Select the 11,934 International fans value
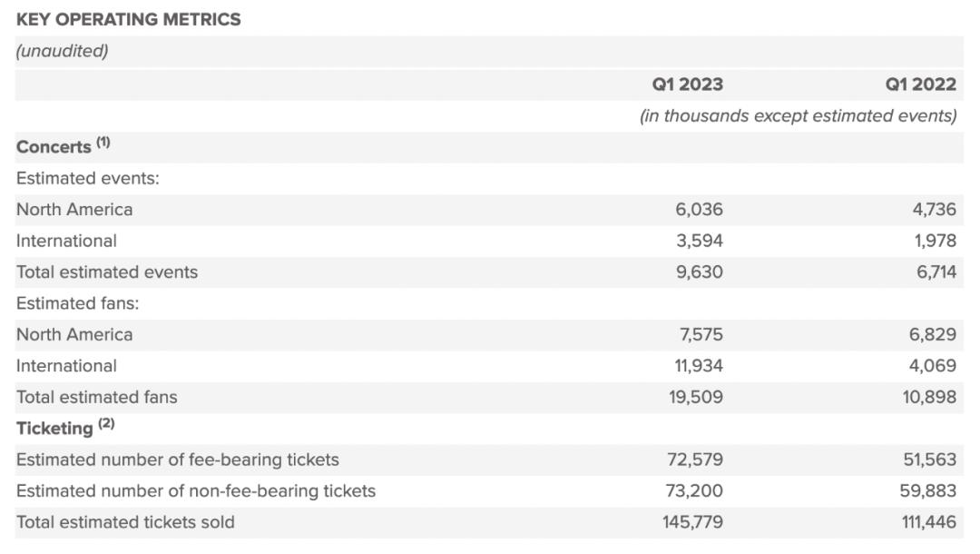Screen dimensions: 980x554 coord(699,366)
